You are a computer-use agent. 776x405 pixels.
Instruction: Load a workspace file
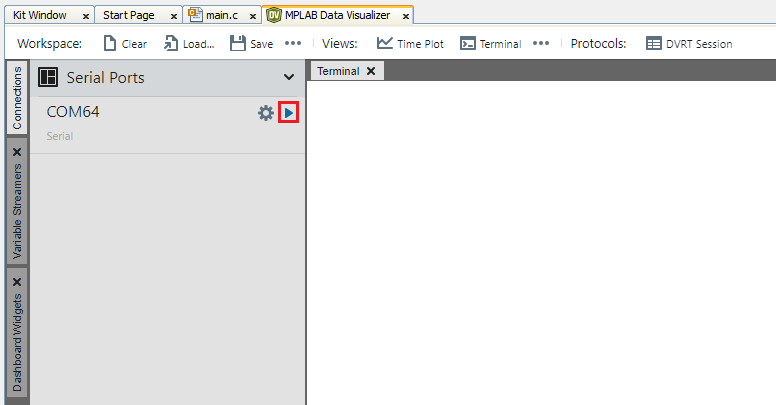[x=189, y=44]
